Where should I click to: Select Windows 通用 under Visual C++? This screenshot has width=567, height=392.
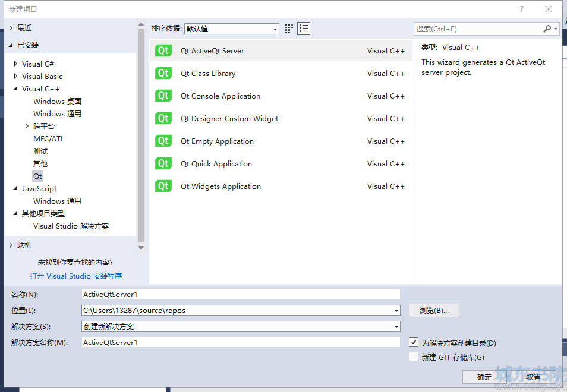(x=57, y=114)
